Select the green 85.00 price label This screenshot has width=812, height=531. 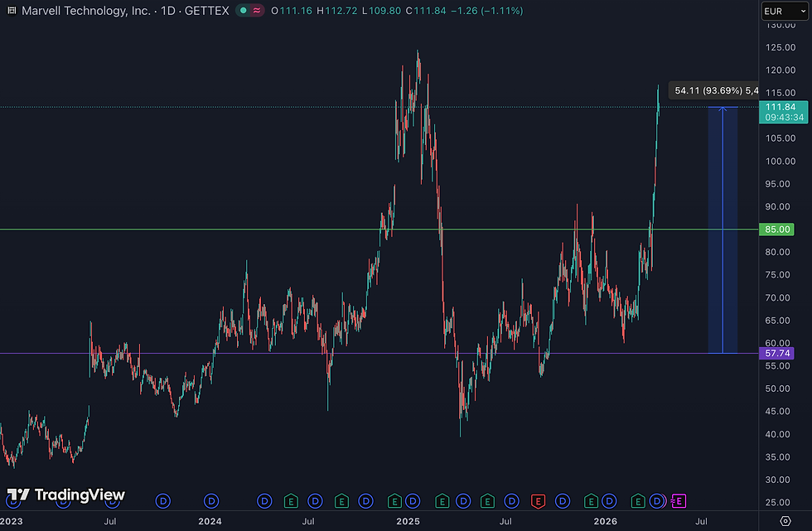(776, 229)
